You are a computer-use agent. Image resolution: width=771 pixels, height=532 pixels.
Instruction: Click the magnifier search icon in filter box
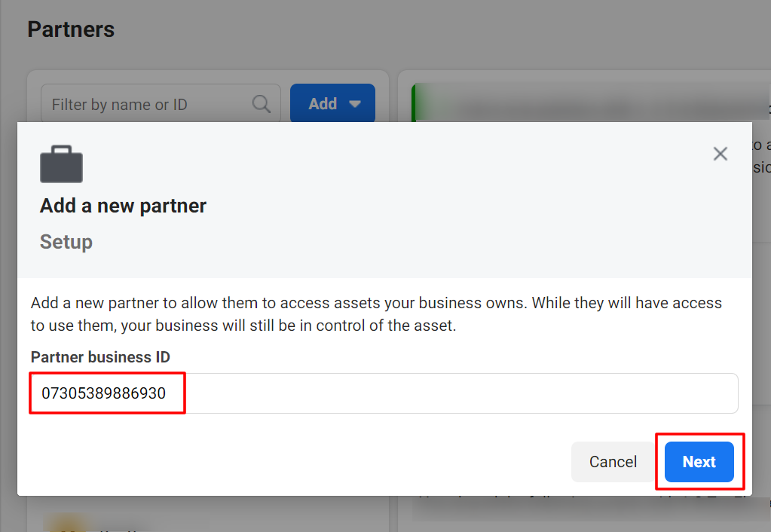[261, 104]
